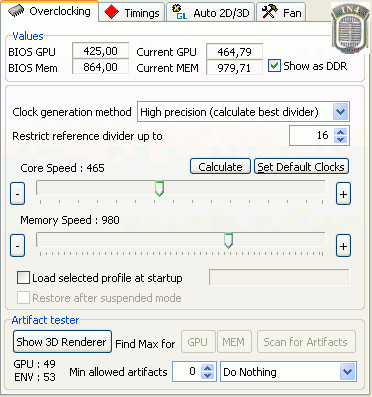The image size is (372, 397).
Task: Click the hammer tools icon on Fan tab
Action: point(269,12)
